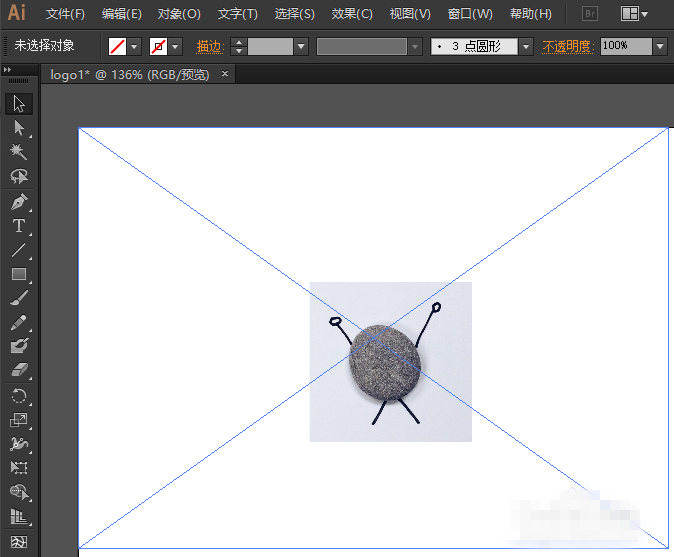Select the Pen tool

[x=19, y=202]
